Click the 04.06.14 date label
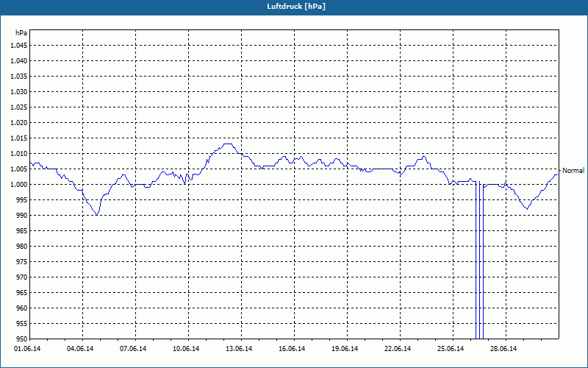588x368 pixels. click(80, 349)
